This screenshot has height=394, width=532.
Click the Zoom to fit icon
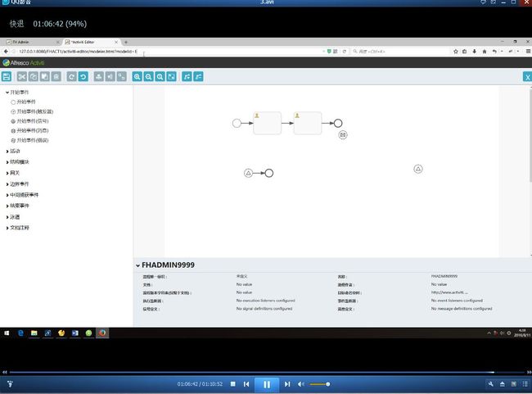click(x=171, y=76)
